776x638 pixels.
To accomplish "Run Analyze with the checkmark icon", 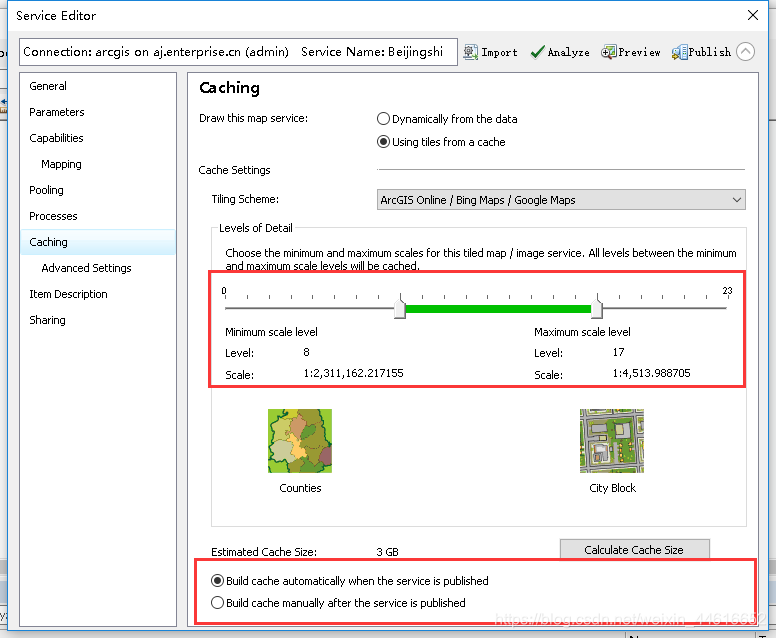I will pyautogui.click(x=559, y=52).
